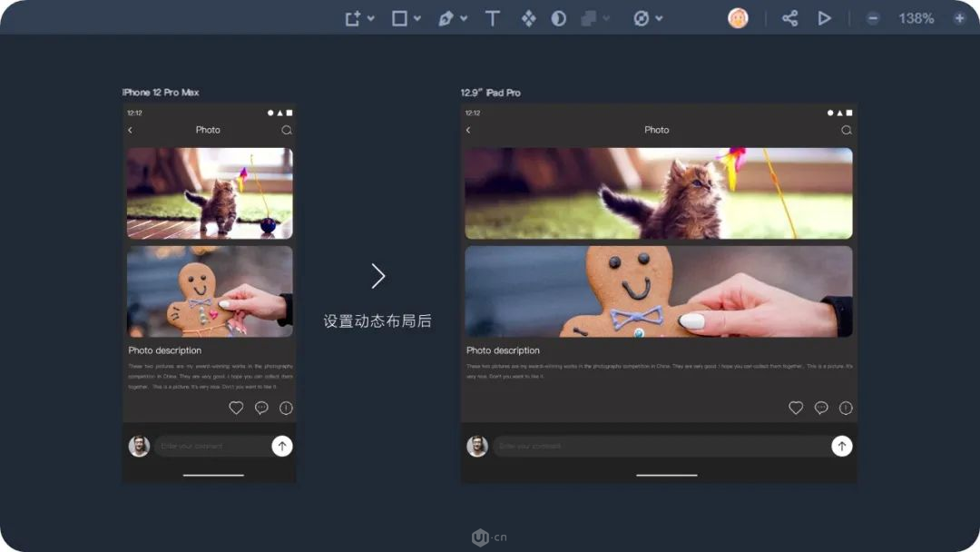
Task: Zoom in with the plus button
Action: point(959,19)
